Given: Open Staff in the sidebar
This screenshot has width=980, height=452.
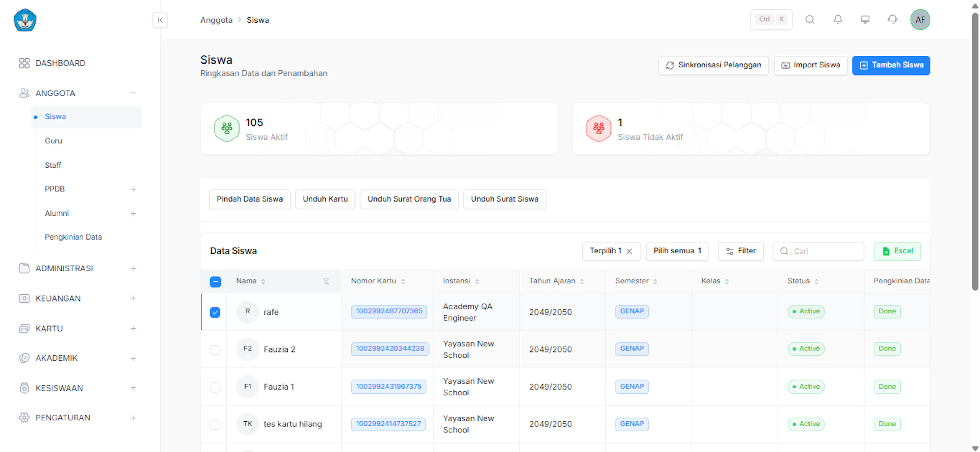Looking at the screenshot, I should pyautogui.click(x=53, y=165).
